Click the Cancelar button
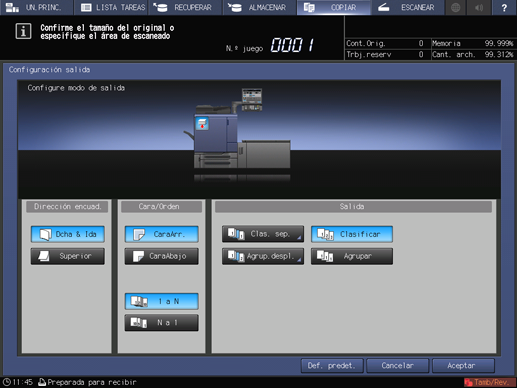517x388 pixels. click(398, 366)
